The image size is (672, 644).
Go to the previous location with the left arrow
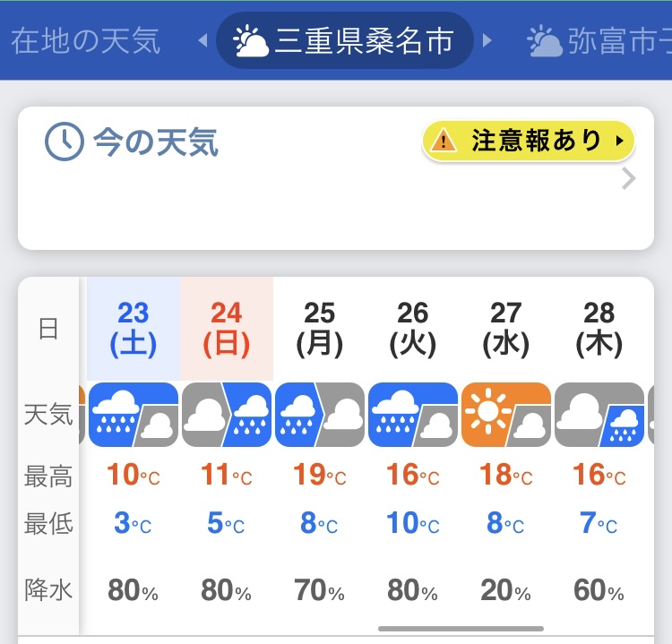[x=203, y=40]
